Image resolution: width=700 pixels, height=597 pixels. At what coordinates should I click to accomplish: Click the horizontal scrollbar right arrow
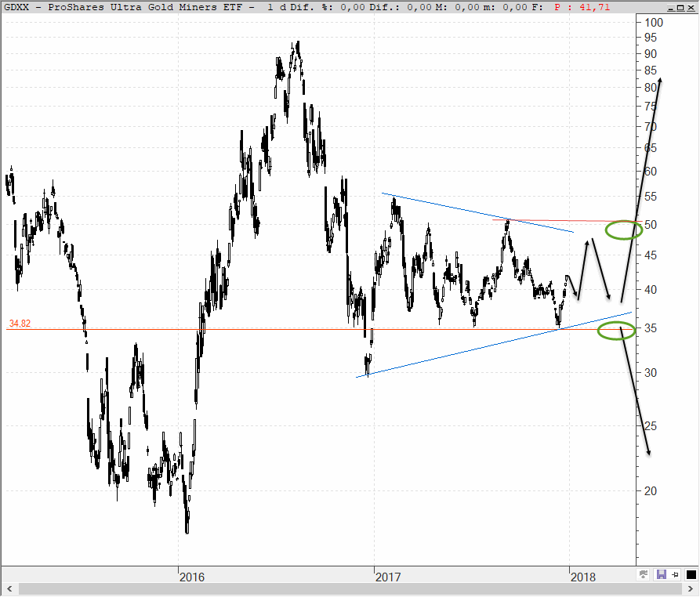click(690, 589)
